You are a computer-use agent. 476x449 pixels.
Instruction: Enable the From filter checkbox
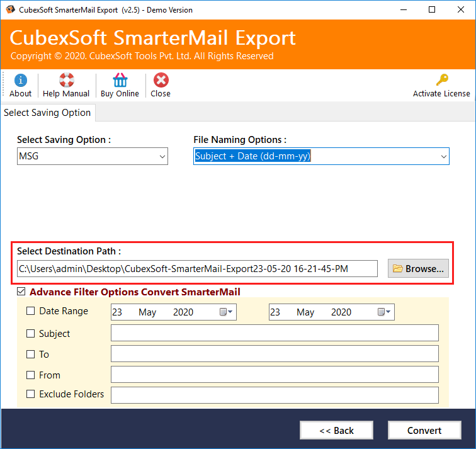(x=30, y=375)
